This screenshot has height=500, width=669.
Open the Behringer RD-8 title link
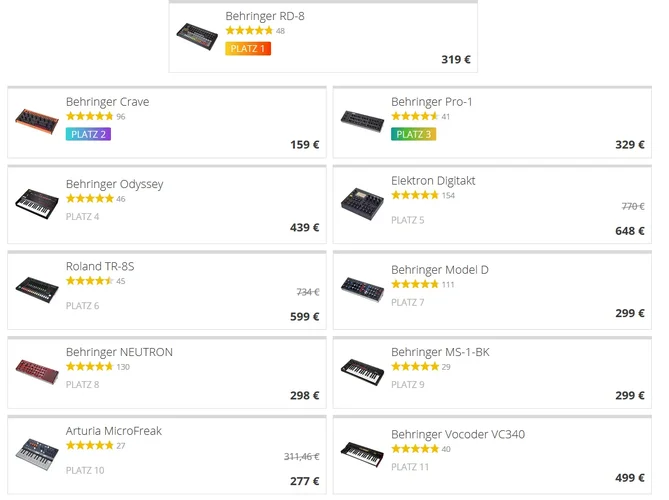(265, 16)
